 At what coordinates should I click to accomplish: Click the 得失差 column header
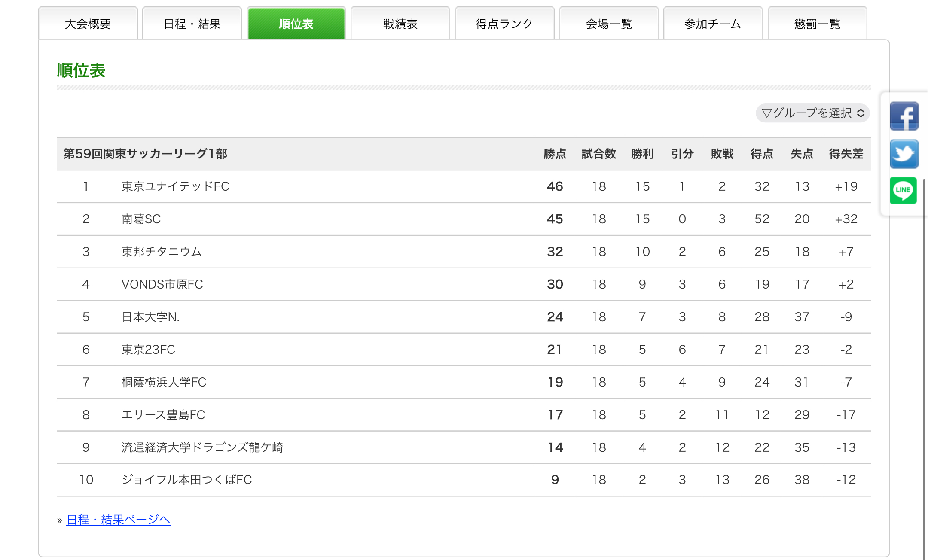point(846,154)
